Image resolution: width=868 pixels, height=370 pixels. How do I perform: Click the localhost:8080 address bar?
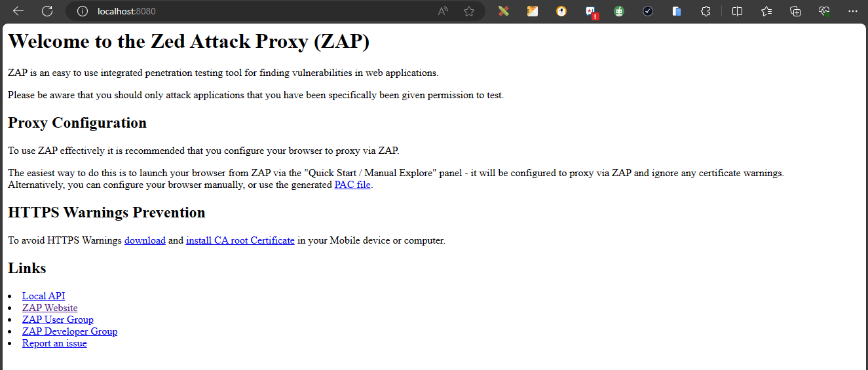[x=262, y=11]
